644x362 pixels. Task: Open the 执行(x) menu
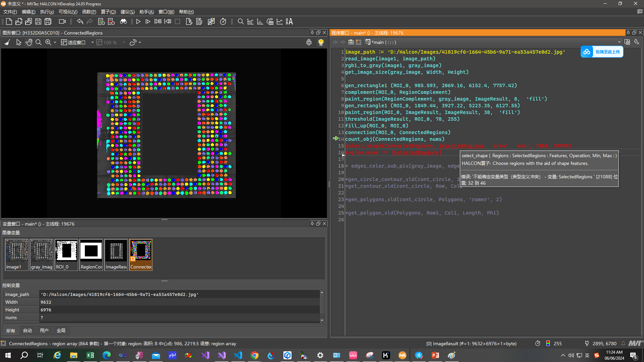click(x=47, y=12)
